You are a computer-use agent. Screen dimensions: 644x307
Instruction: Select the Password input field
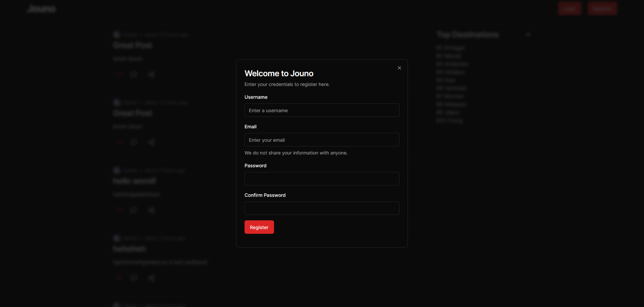coord(322,179)
